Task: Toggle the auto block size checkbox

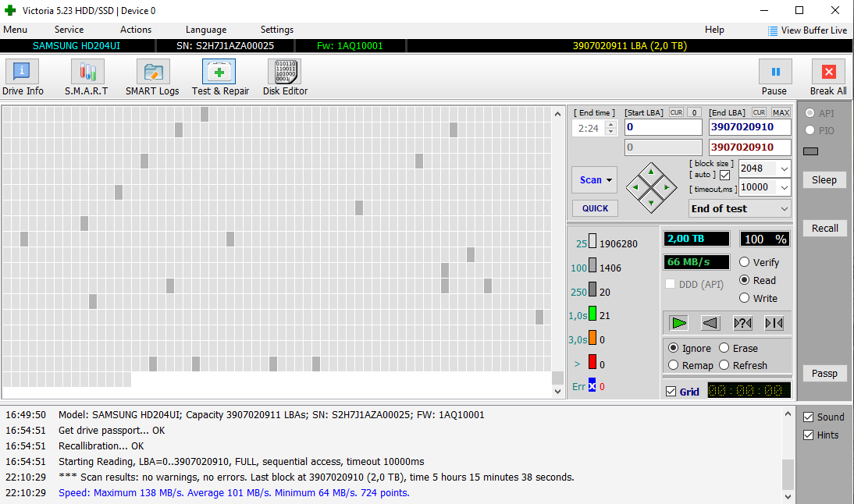Action: 724,176
